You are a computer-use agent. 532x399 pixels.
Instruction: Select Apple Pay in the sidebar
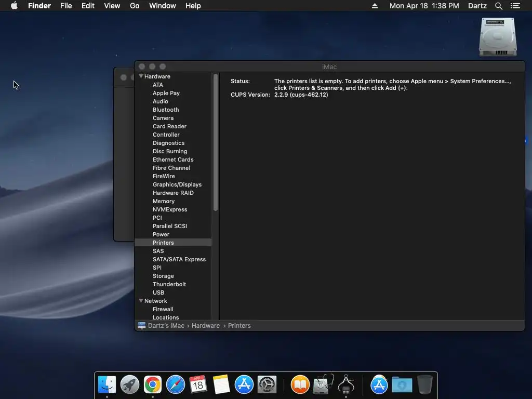[166, 93]
